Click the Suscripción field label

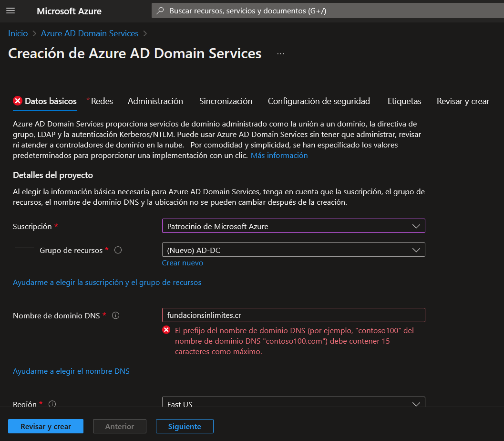(x=32, y=226)
